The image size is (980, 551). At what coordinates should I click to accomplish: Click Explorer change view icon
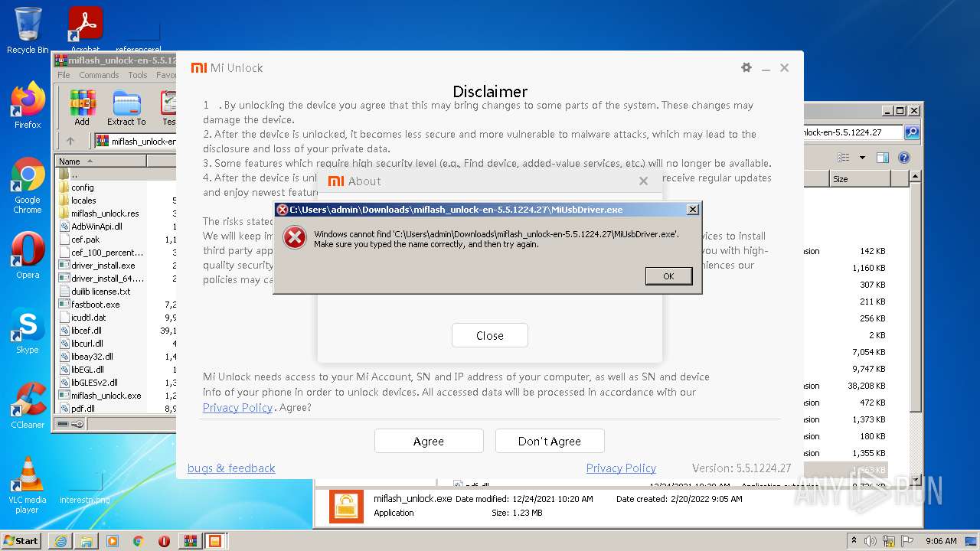844,158
